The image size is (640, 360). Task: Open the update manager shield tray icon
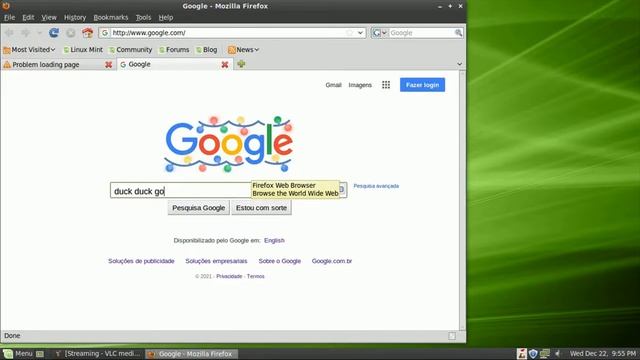(x=533, y=353)
